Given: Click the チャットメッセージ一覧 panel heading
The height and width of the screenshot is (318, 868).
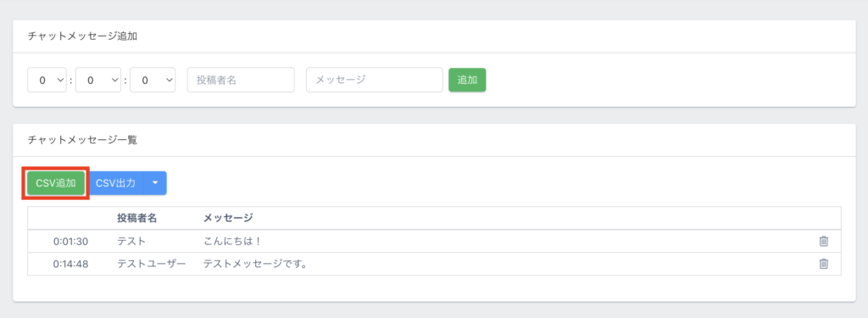Looking at the screenshot, I should coord(82,140).
